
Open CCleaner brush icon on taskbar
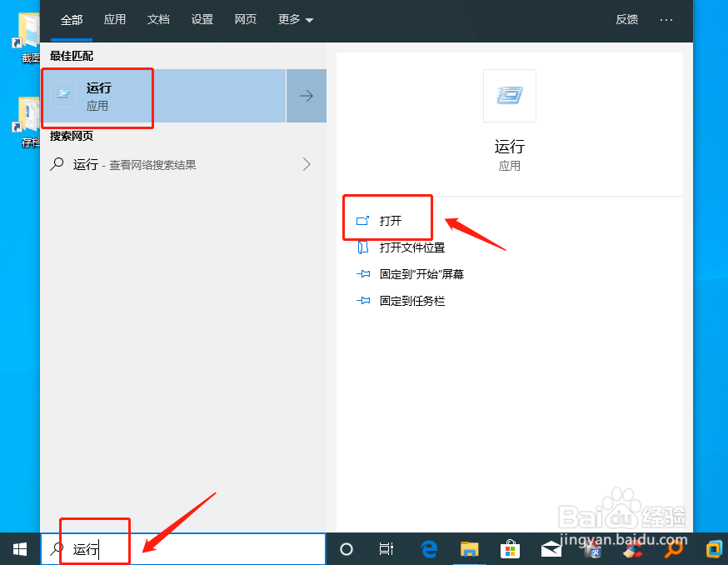pyautogui.click(x=632, y=550)
